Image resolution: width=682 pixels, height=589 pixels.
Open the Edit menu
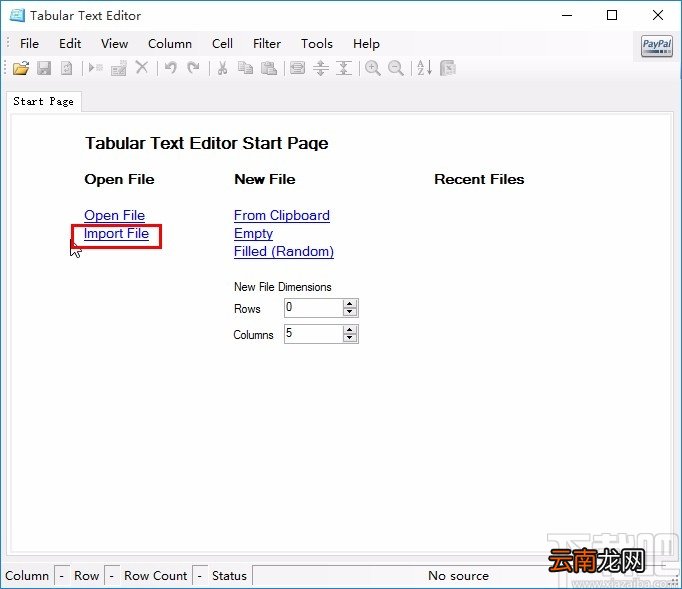point(70,44)
